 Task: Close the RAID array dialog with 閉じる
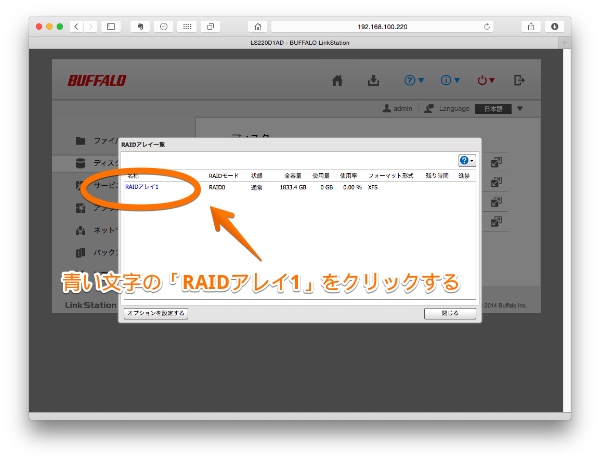[x=450, y=313]
